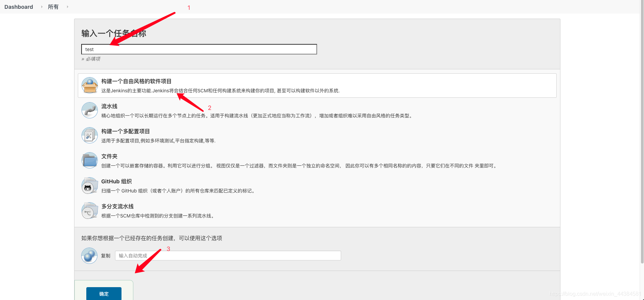Click the Multibranch Pipeline icon
The image size is (644, 300).
point(90,210)
